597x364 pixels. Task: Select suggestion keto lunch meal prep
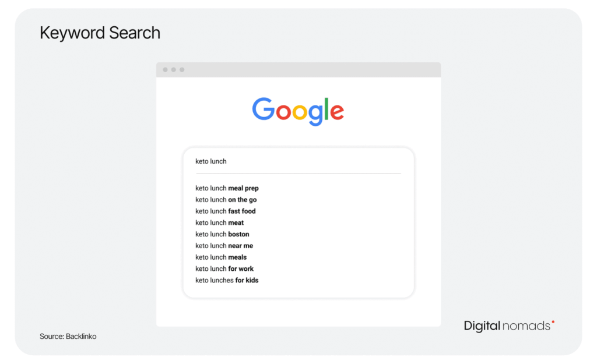point(227,188)
